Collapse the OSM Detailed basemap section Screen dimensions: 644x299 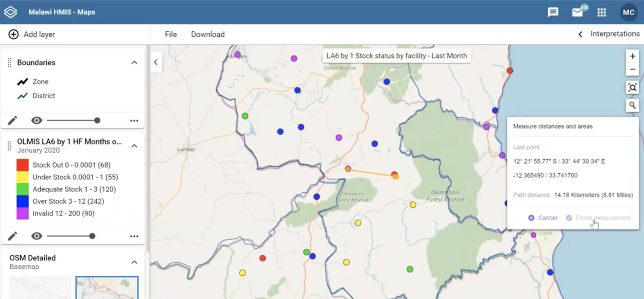tap(134, 262)
